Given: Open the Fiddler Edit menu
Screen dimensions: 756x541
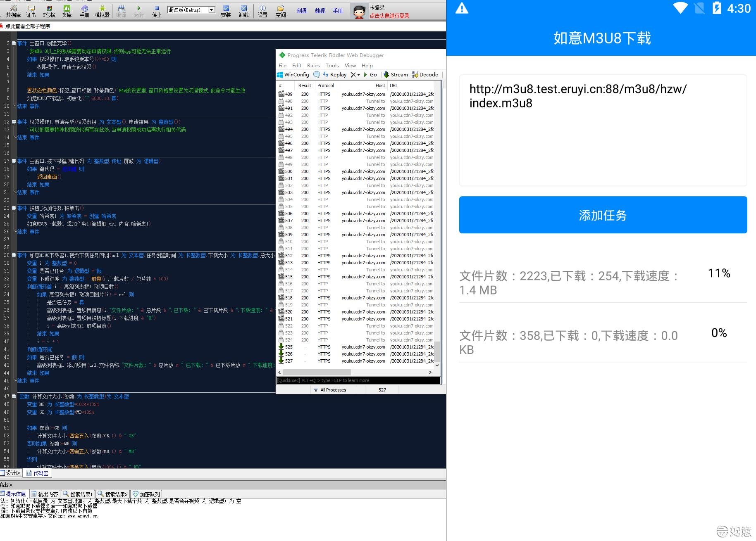Looking at the screenshot, I should 297,65.
